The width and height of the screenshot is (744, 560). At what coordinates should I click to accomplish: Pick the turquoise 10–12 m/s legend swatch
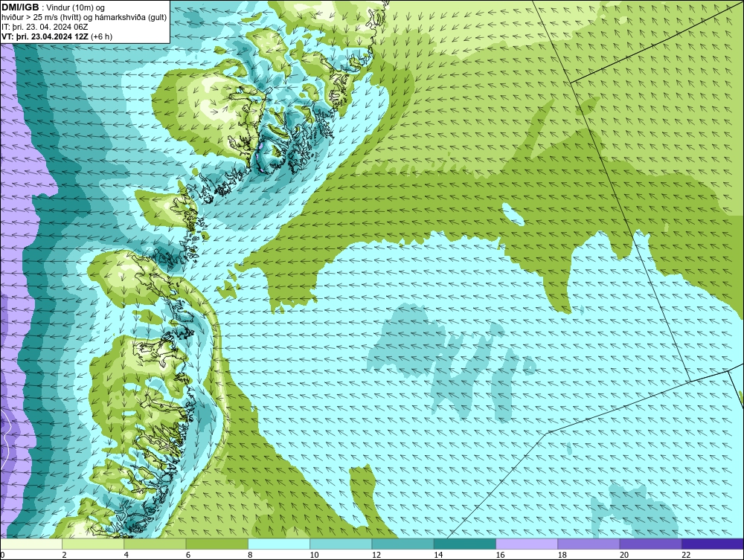click(341, 544)
